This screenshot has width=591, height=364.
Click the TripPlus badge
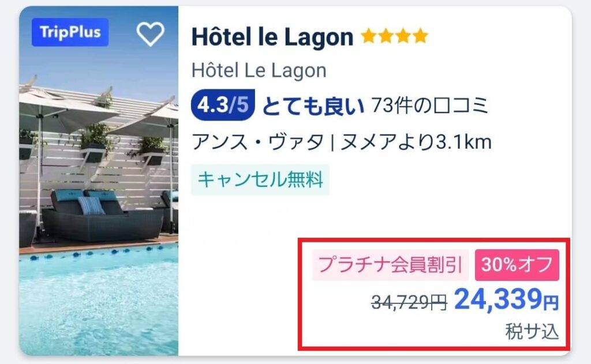70,32
